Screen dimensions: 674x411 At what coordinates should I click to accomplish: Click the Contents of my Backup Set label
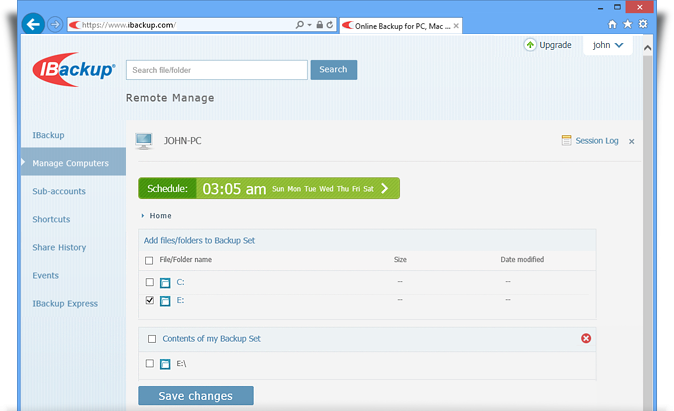coord(211,339)
